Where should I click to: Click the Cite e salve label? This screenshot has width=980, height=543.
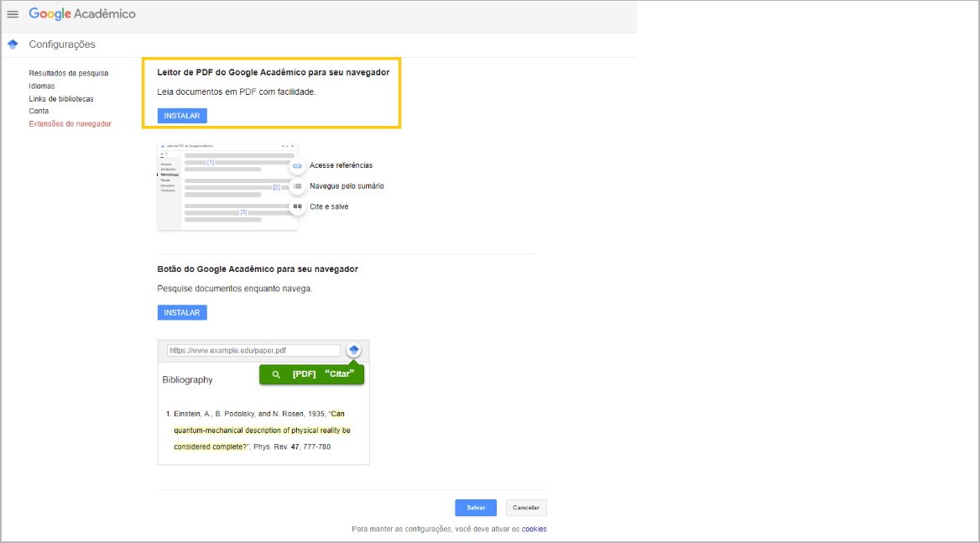click(x=330, y=206)
